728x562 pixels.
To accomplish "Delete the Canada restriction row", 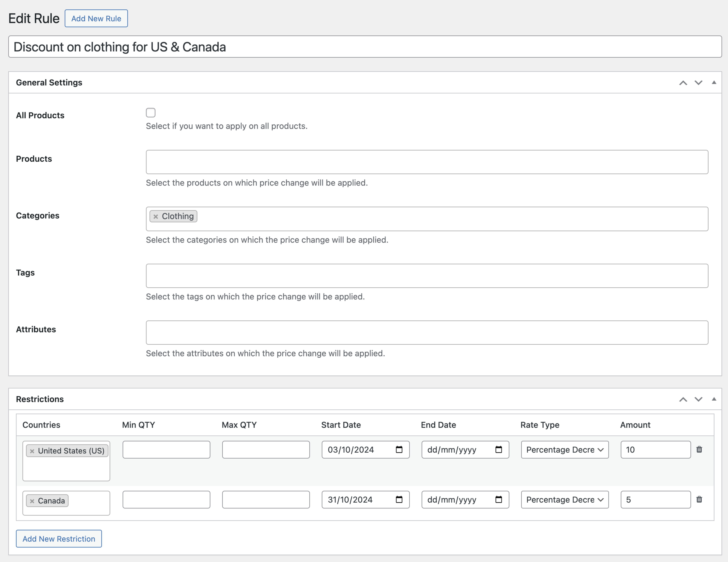I will 700,499.
